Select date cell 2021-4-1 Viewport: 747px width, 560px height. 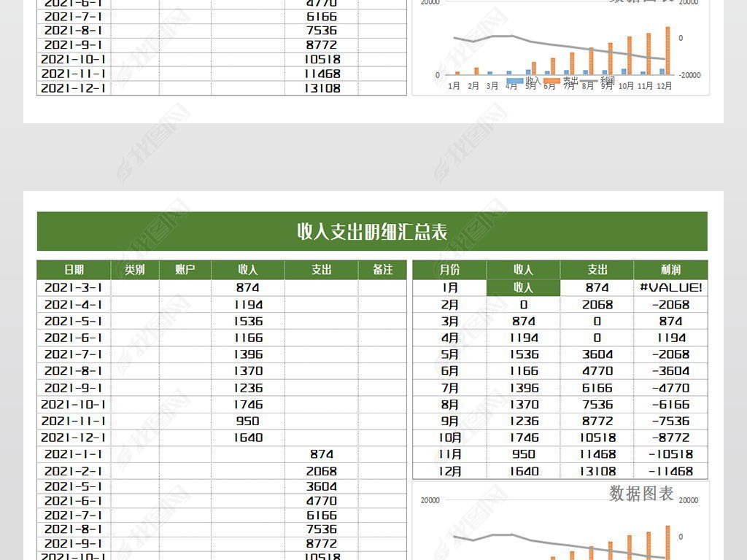point(74,305)
